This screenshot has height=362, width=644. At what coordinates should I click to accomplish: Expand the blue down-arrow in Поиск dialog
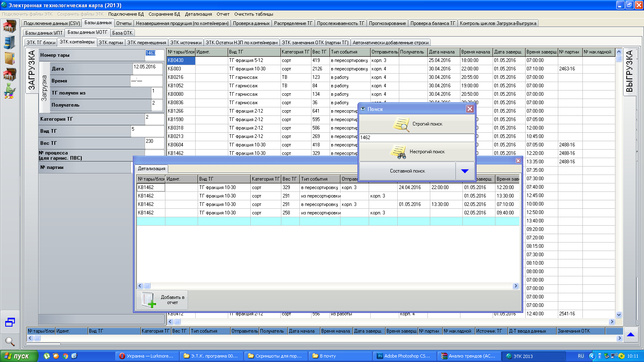[465, 171]
